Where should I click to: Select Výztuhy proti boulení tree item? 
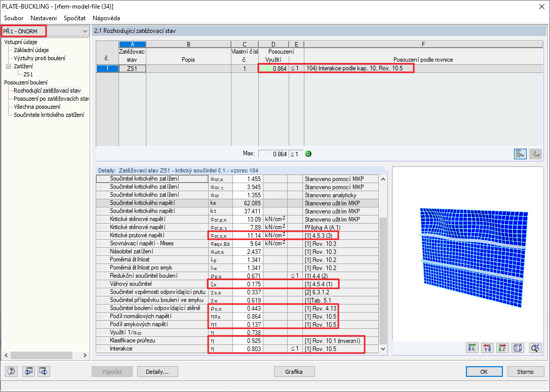pyautogui.click(x=40, y=58)
